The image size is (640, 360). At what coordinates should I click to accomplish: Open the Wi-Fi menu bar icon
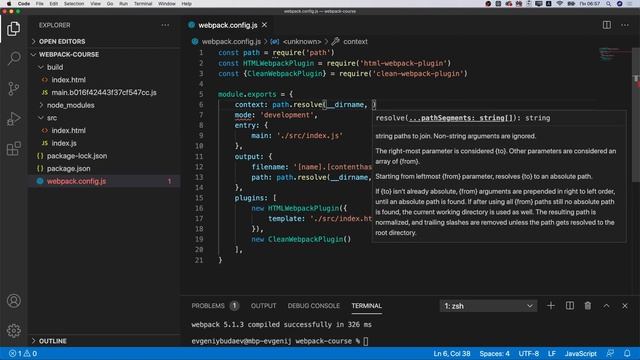[560, 4]
